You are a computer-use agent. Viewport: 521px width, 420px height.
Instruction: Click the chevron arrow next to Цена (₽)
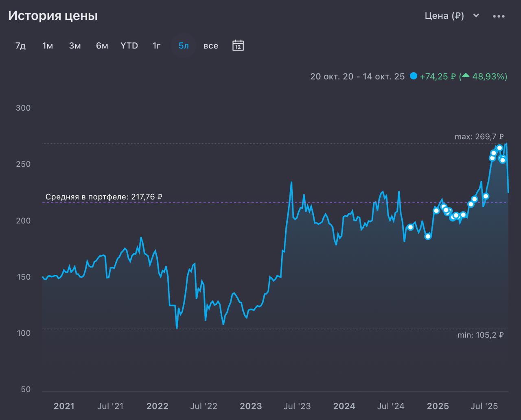pos(476,16)
